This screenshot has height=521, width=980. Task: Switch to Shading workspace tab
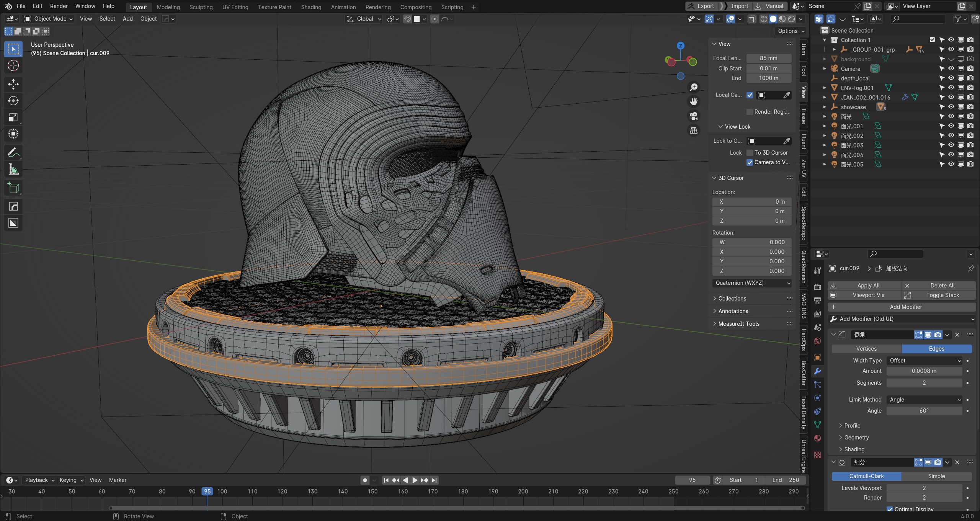311,7
